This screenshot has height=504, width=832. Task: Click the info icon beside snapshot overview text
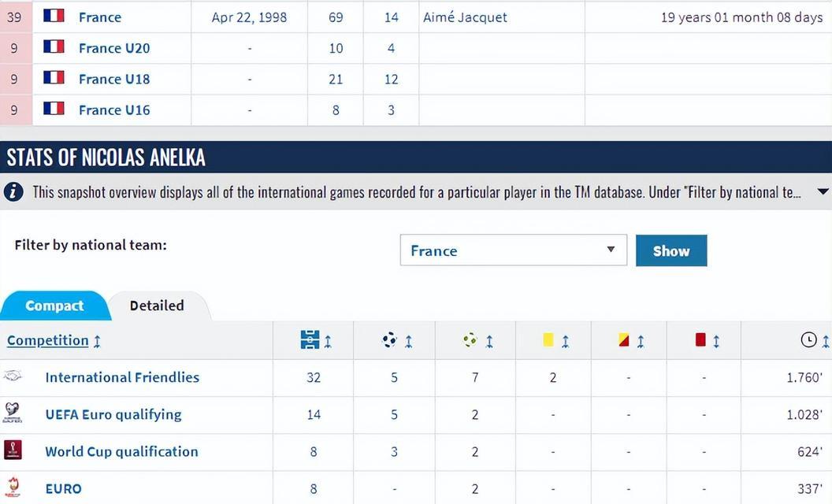point(13,191)
